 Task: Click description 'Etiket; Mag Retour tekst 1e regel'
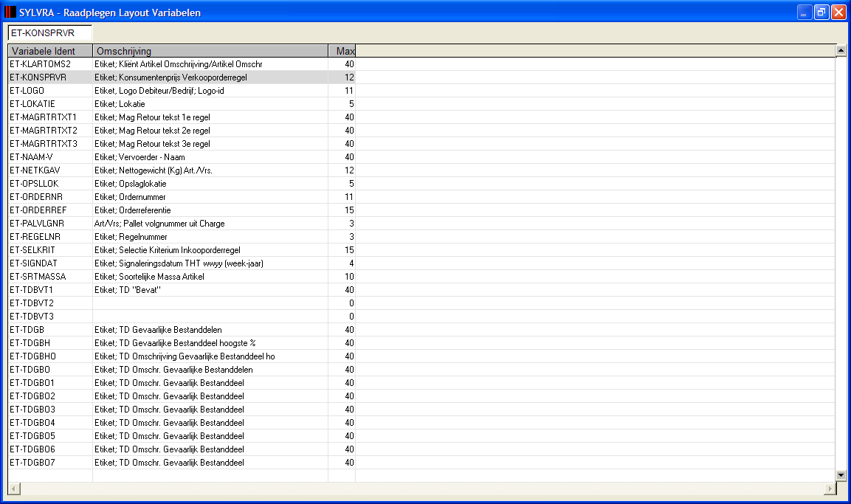pyautogui.click(x=152, y=117)
